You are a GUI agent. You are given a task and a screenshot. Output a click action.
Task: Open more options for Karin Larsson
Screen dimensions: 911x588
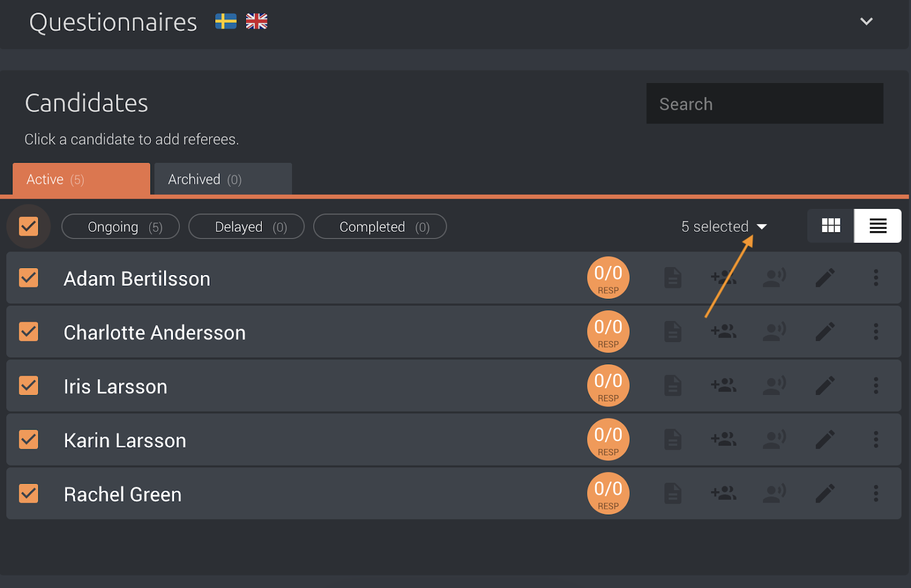tap(876, 439)
